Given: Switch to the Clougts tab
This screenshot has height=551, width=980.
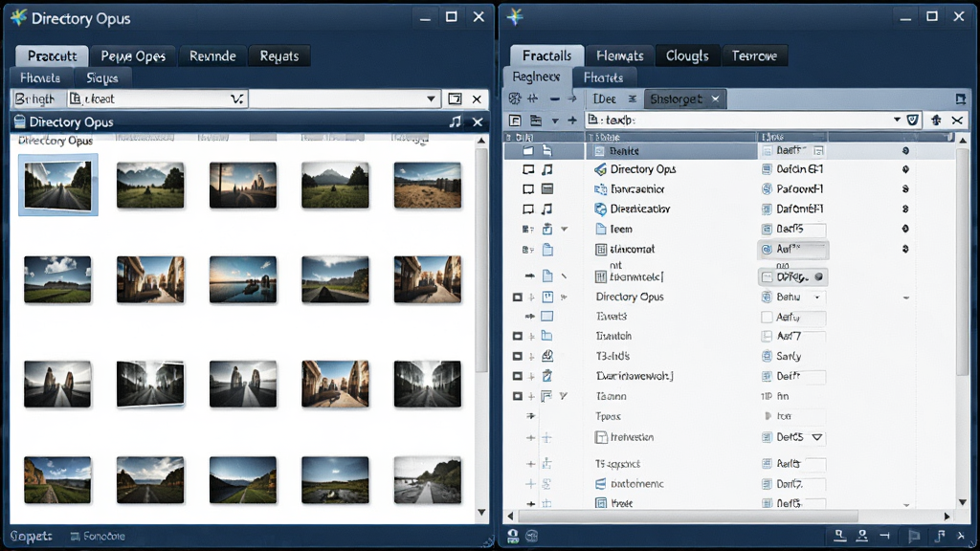Looking at the screenshot, I should [687, 56].
